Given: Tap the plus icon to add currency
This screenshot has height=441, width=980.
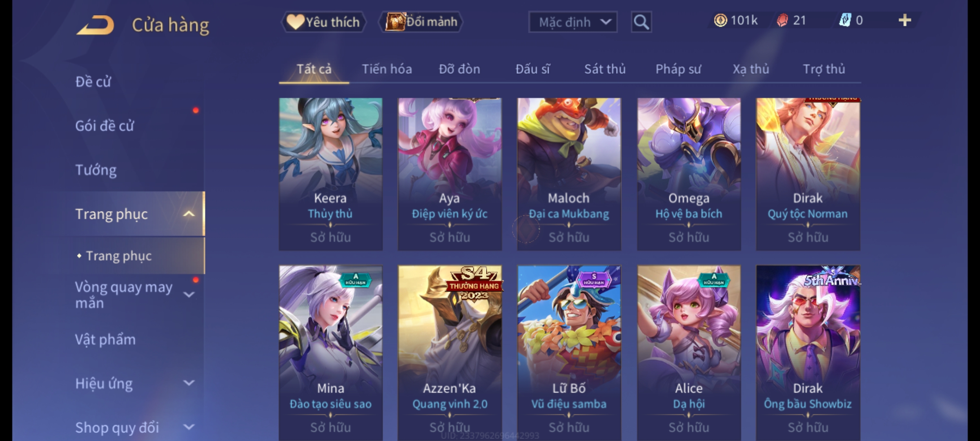Looking at the screenshot, I should pos(905,20).
